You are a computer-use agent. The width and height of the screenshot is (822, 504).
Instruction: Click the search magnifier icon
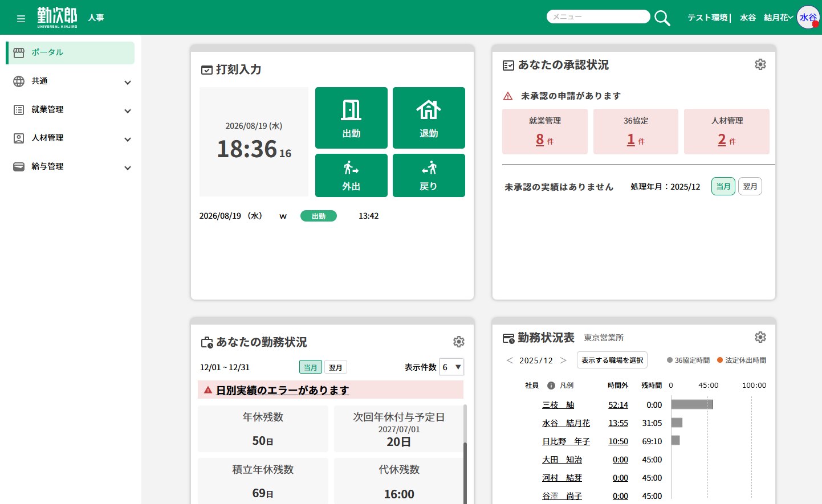[662, 18]
